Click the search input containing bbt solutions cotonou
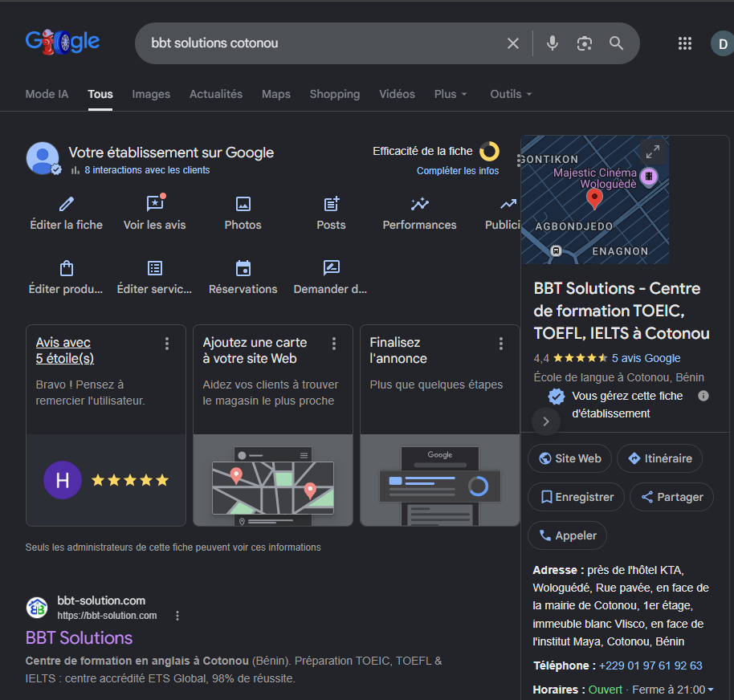This screenshot has height=700, width=734. [323, 43]
